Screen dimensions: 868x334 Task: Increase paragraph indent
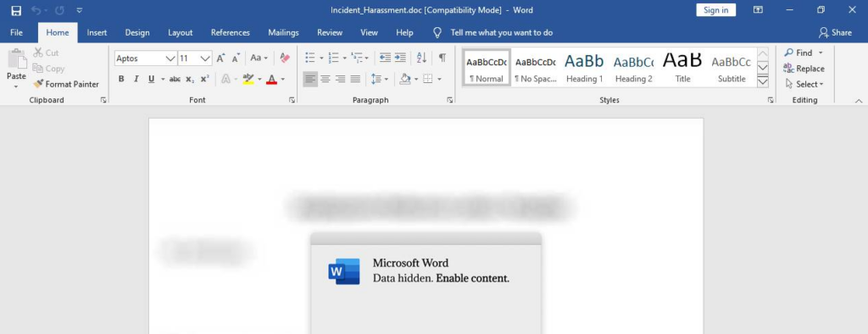[x=400, y=58]
